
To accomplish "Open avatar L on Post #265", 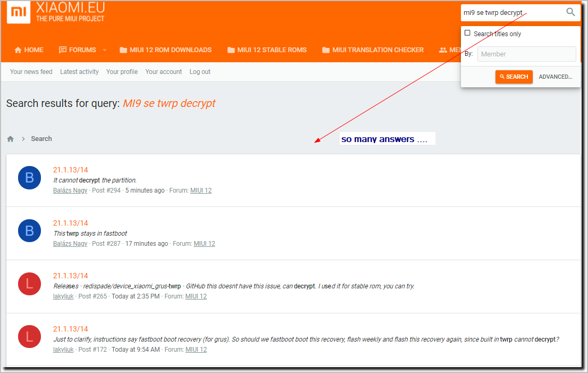I will coord(30,284).
